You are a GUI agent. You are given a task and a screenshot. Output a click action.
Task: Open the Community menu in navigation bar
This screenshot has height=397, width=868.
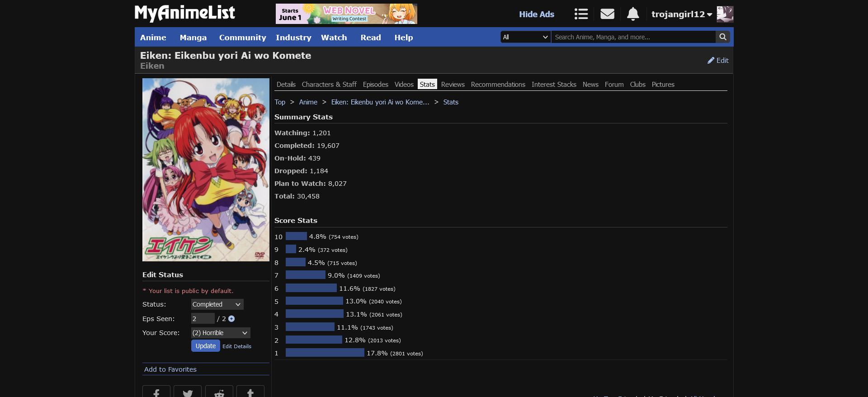[242, 38]
